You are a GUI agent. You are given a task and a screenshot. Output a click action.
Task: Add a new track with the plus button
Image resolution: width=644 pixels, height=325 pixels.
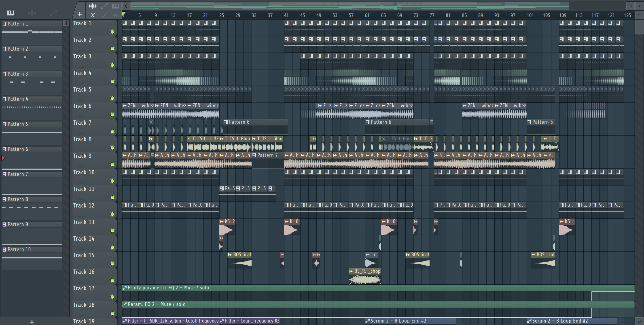(x=80, y=14)
